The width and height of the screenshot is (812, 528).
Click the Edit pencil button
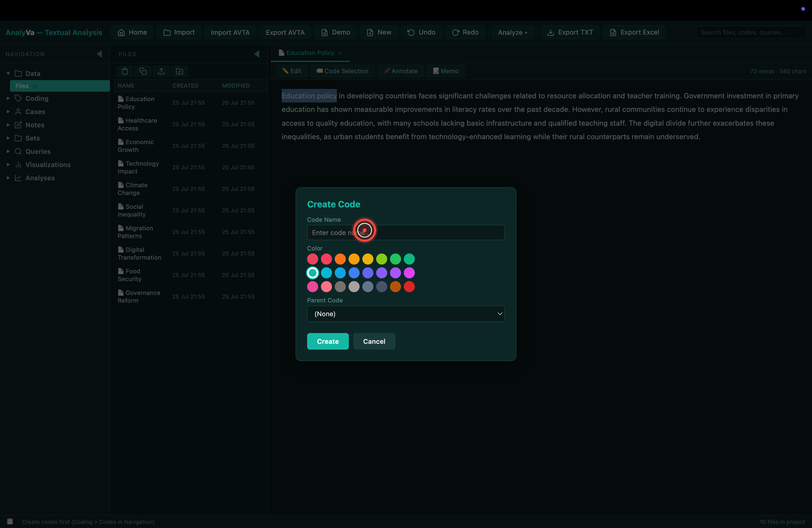coord(292,71)
